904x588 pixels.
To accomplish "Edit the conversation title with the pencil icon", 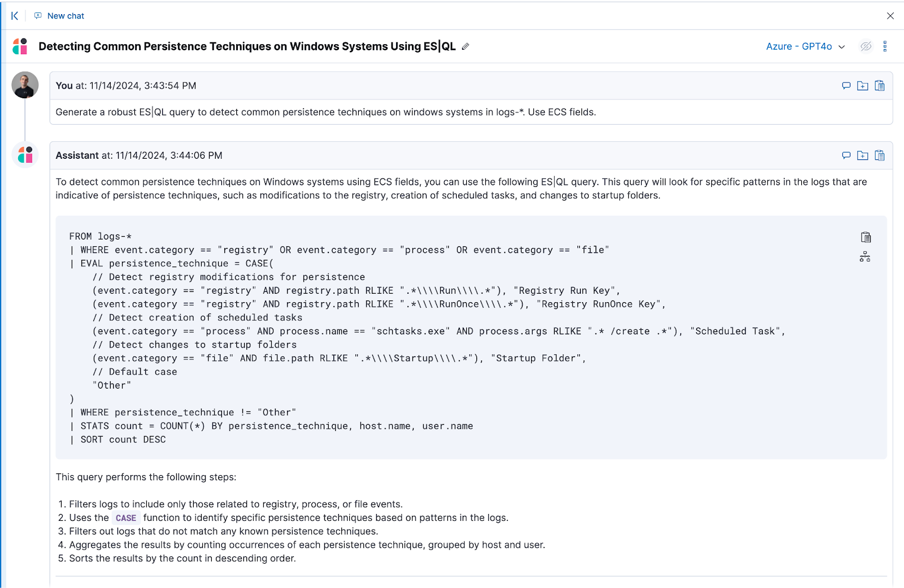I will [466, 47].
